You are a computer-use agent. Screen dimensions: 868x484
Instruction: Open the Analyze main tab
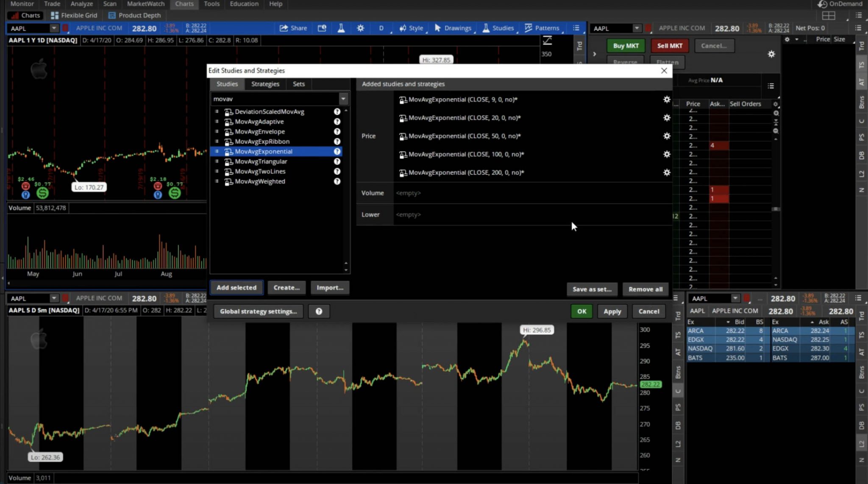coord(82,4)
